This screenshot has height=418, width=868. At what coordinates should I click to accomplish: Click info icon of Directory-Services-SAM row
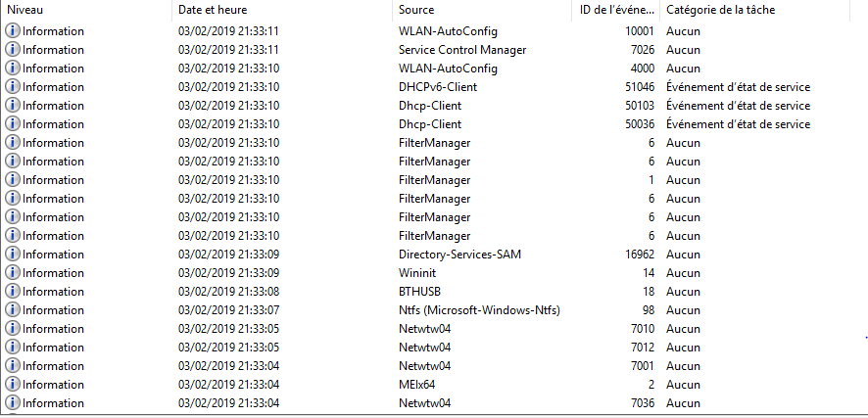point(12,255)
